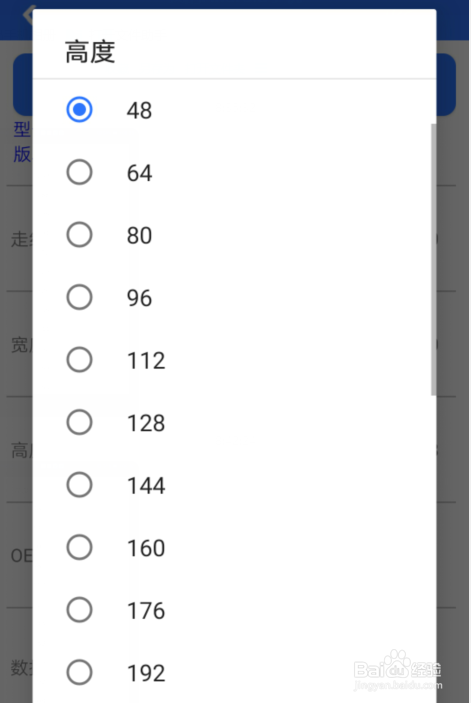
Task: Click the 192 label text
Action: tap(147, 673)
